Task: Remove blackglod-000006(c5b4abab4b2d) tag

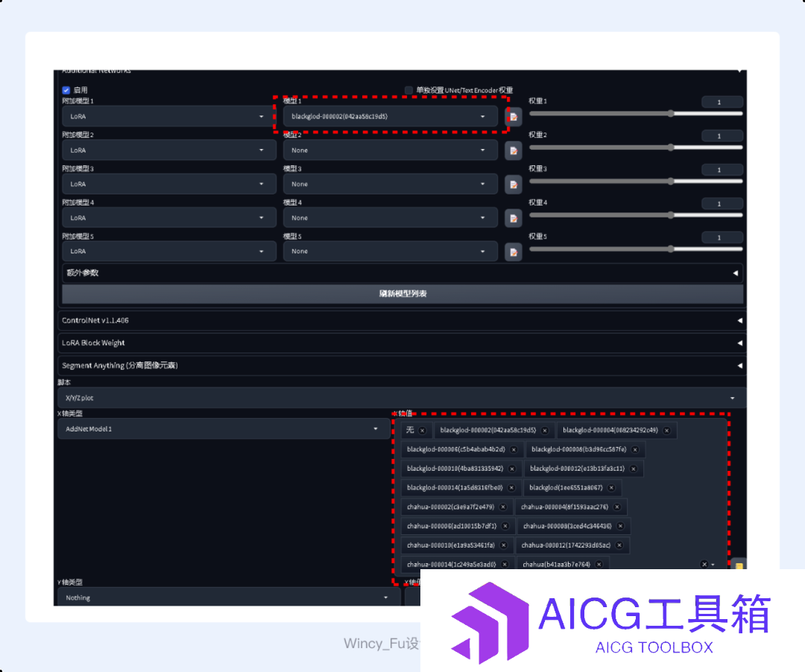Action: (x=514, y=449)
